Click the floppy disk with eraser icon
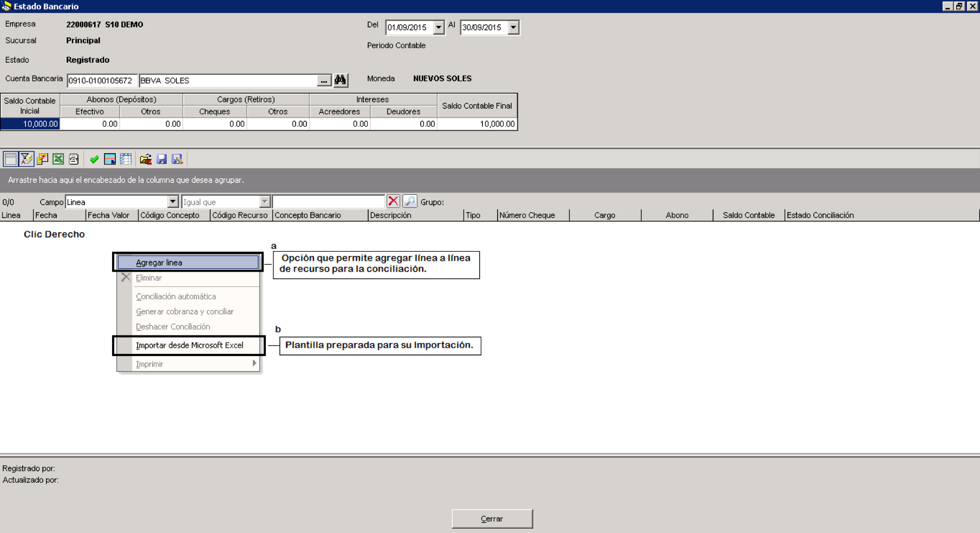 click(x=177, y=159)
